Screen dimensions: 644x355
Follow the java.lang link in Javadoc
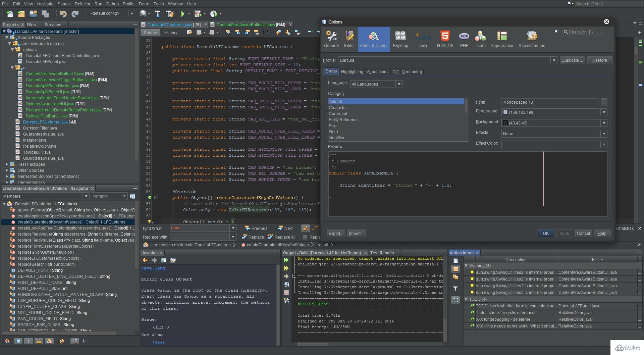(153, 268)
